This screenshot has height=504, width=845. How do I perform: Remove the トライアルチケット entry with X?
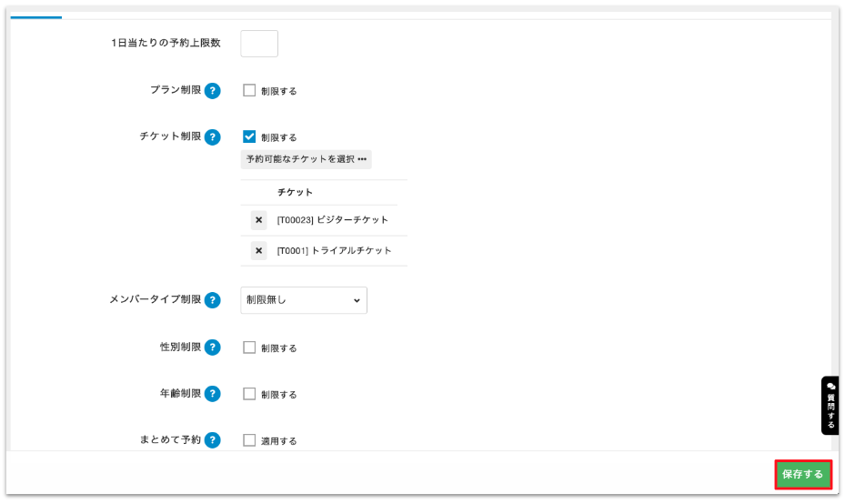(258, 251)
